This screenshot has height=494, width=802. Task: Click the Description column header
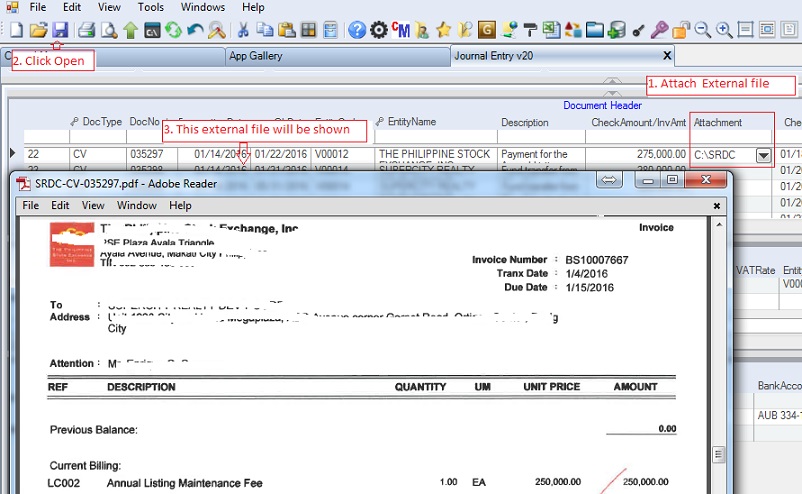point(525,123)
